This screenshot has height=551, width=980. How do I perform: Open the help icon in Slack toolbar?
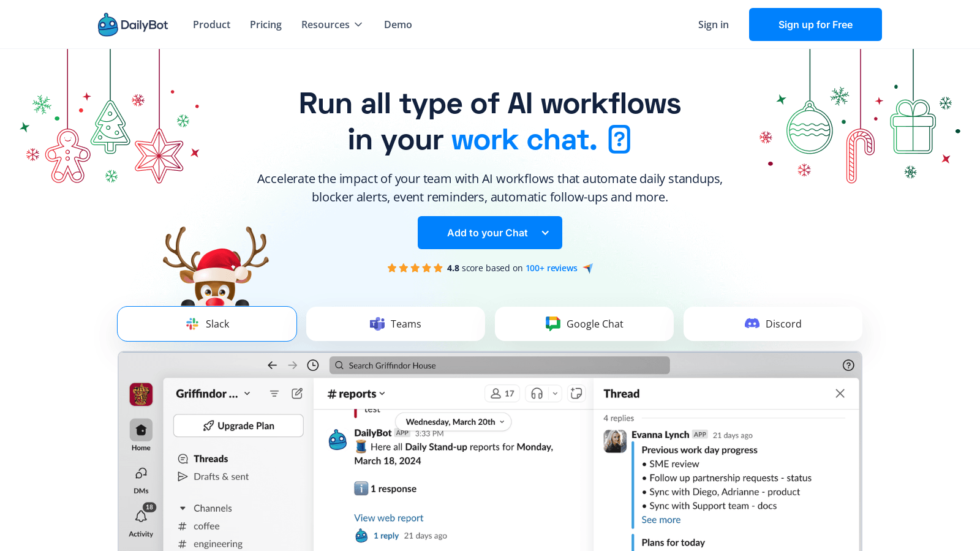848,365
